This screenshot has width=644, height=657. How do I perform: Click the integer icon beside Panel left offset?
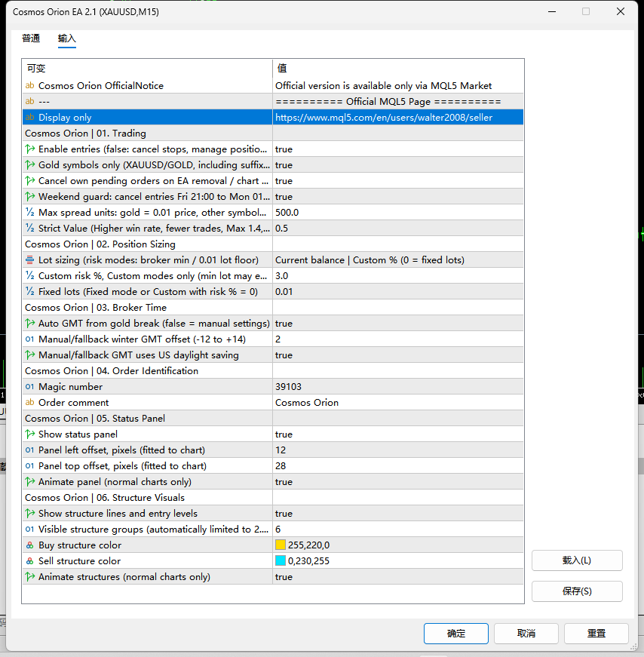[x=29, y=450]
